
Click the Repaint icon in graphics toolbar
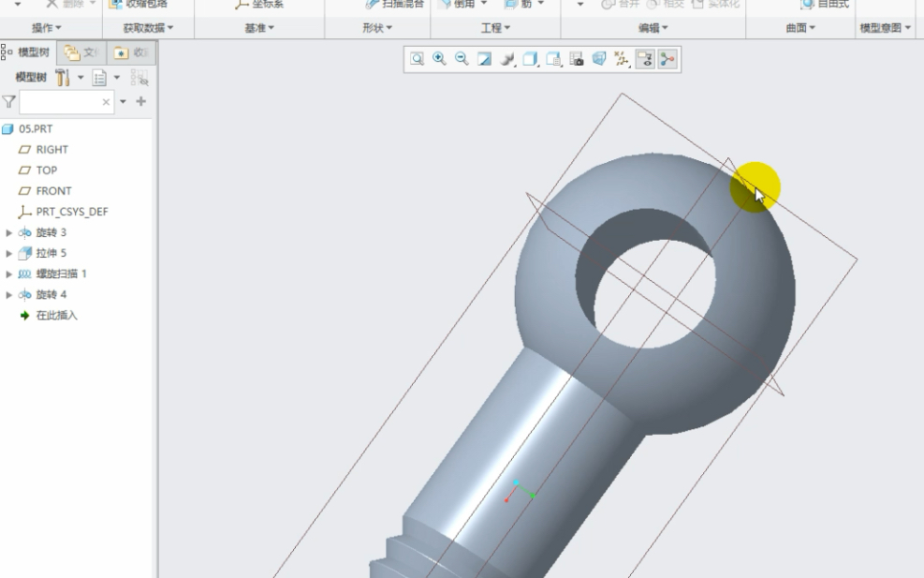[483, 58]
